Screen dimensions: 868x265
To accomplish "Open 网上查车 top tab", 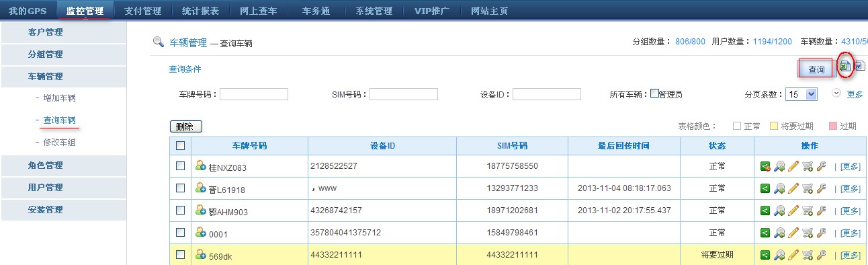I will point(258,11).
